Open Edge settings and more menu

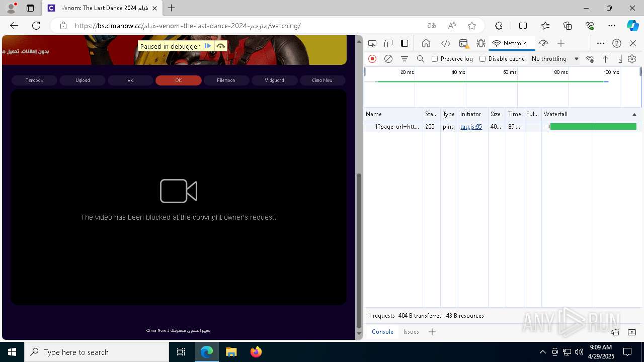pyautogui.click(x=612, y=26)
